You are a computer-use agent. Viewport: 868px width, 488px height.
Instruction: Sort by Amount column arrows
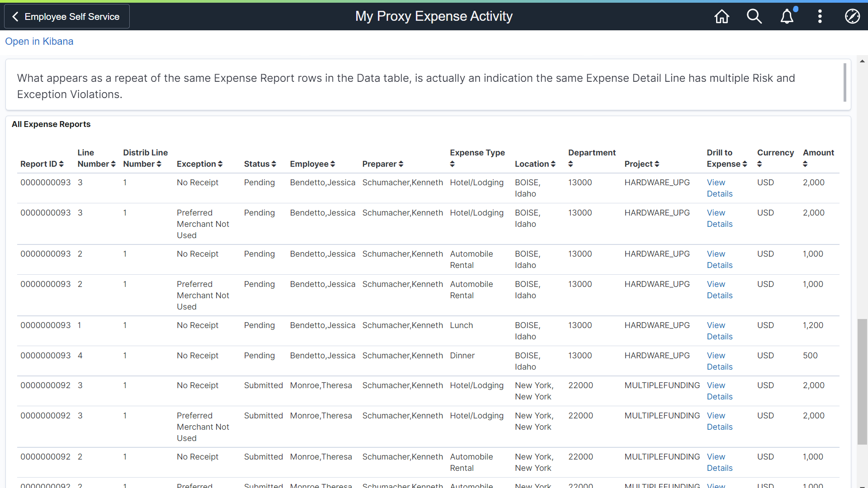(x=805, y=164)
